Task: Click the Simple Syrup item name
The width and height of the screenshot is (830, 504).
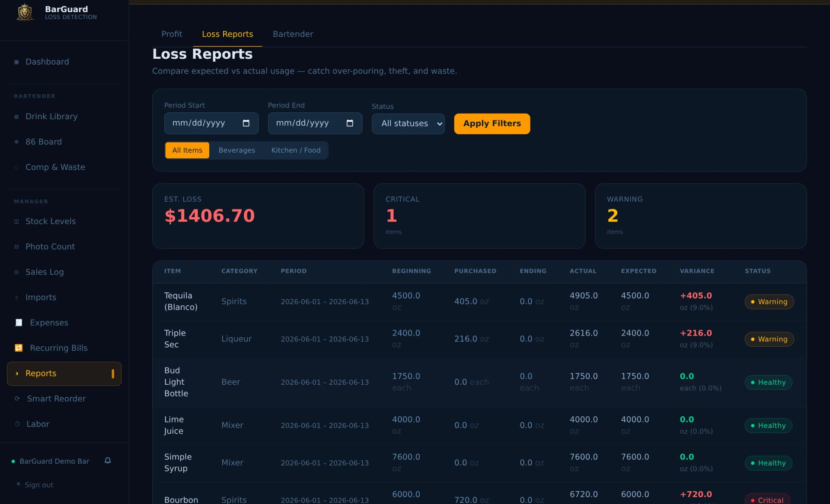Action: click(178, 463)
